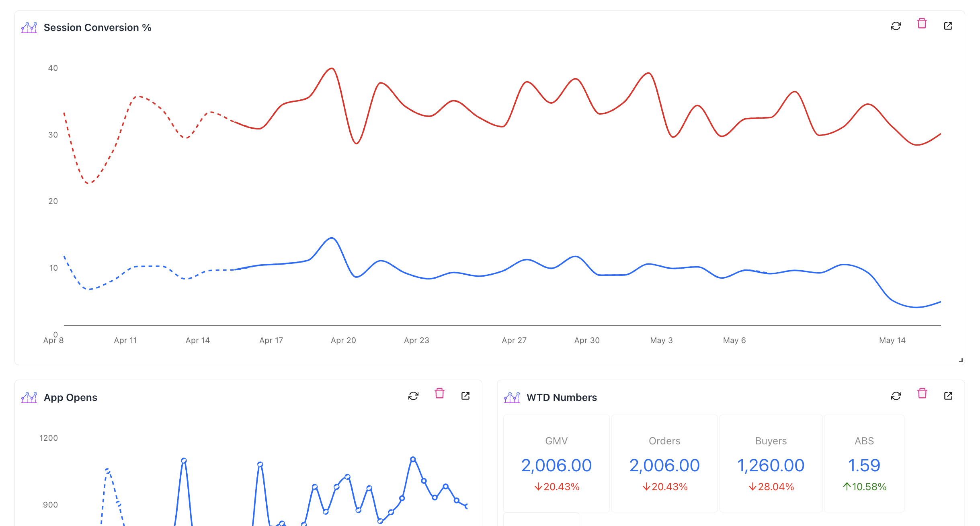Open WTD Numbers in external view
Viewport: 980px width, 526px height.
pos(948,396)
